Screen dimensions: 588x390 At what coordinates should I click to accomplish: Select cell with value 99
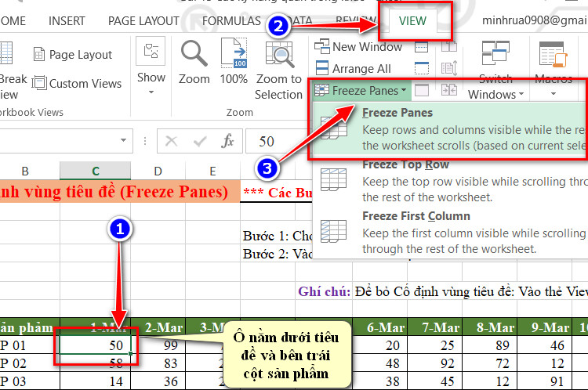click(158, 345)
